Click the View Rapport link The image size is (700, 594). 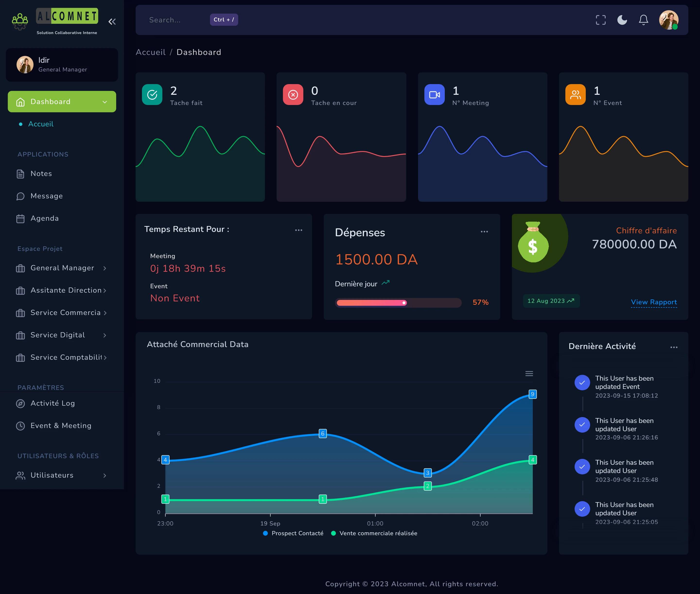pos(654,302)
